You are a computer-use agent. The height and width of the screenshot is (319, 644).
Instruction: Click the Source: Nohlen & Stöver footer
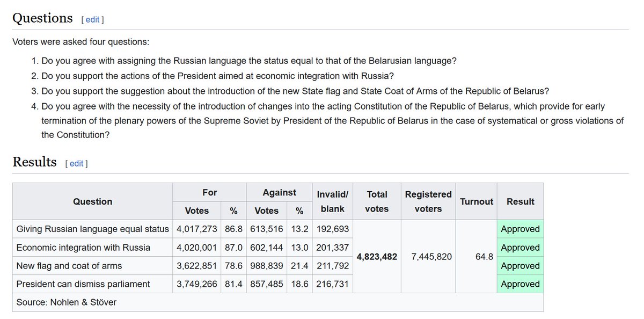(67, 302)
